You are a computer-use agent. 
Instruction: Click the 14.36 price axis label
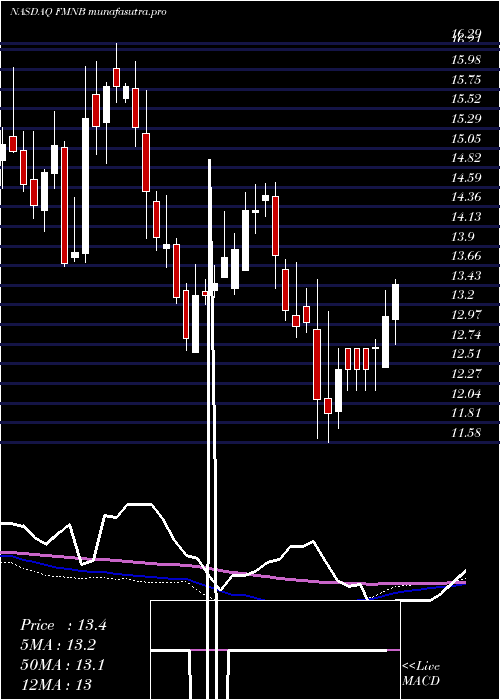466,197
